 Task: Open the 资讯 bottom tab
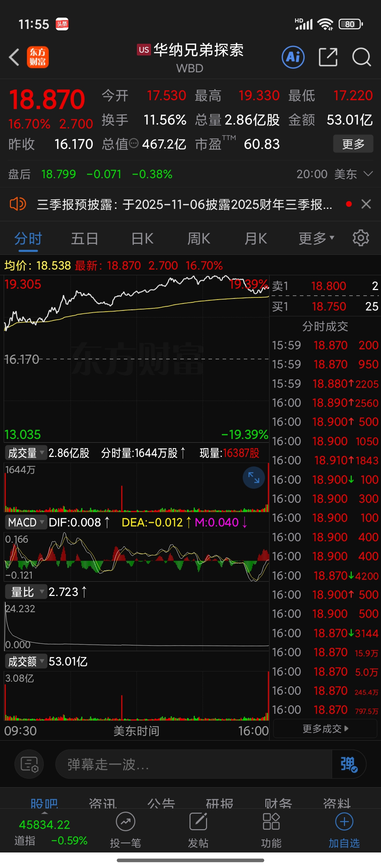(103, 803)
